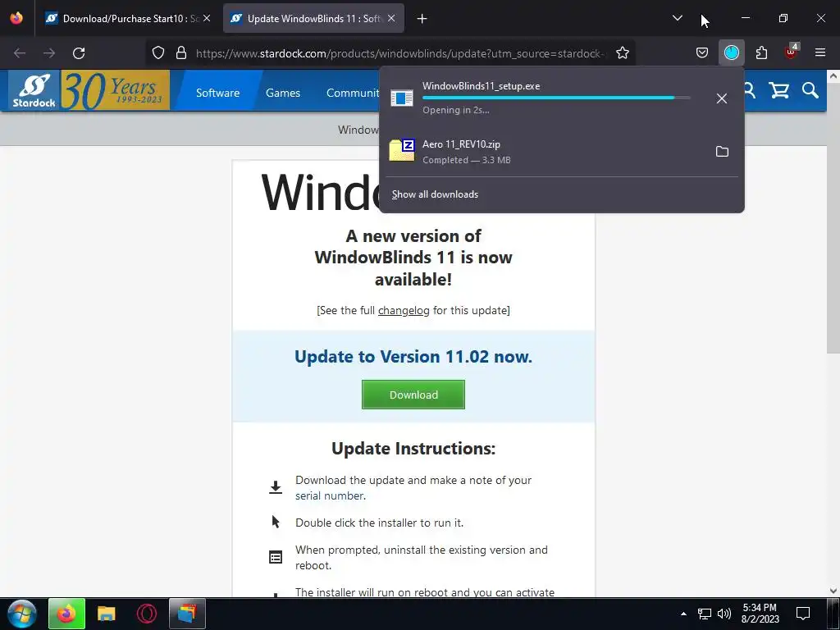Toggle the Downloads toolbar button
This screenshot has width=840, height=630.
[731, 53]
